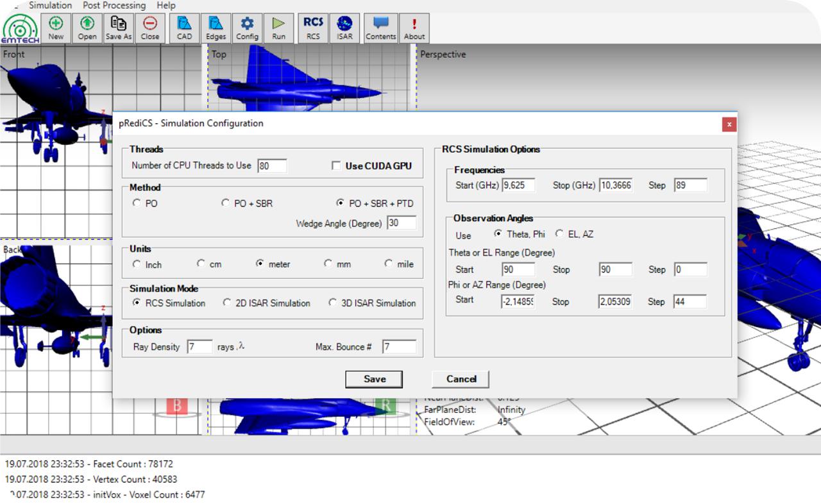
Task: Click the frequency Stop (GHz) field
Action: click(616, 185)
